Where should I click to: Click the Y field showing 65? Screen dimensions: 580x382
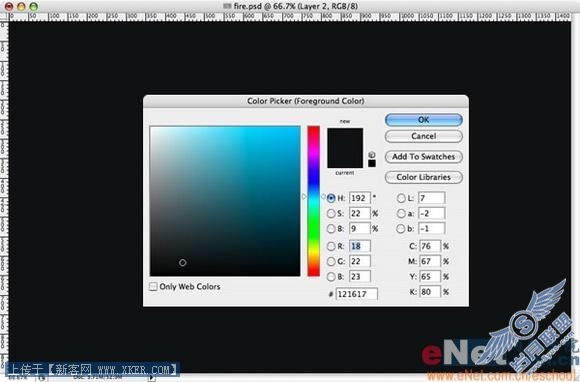click(x=430, y=276)
